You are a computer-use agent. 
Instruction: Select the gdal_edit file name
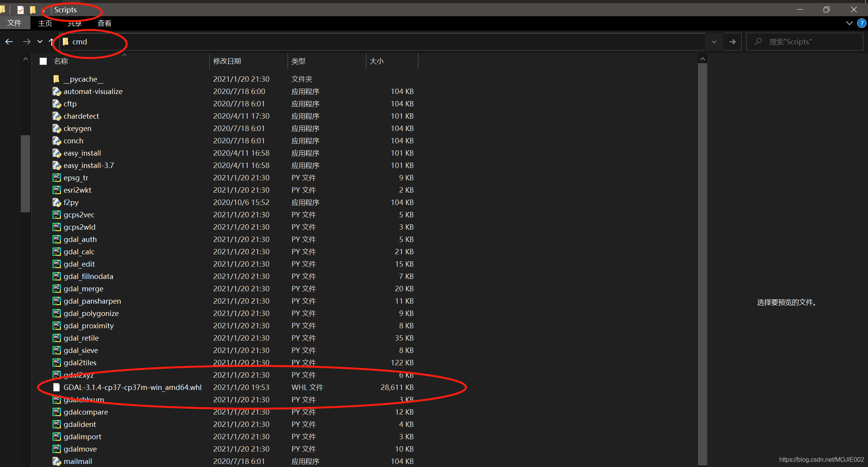pos(79,264)
